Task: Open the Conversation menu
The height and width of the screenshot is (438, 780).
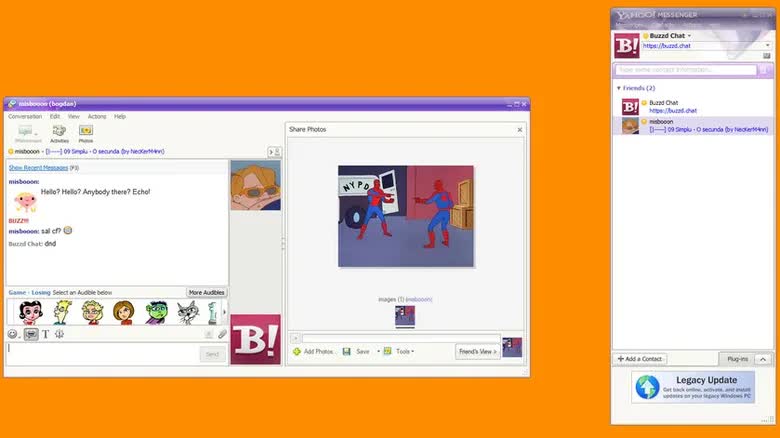Action: (x=25, y=116)
